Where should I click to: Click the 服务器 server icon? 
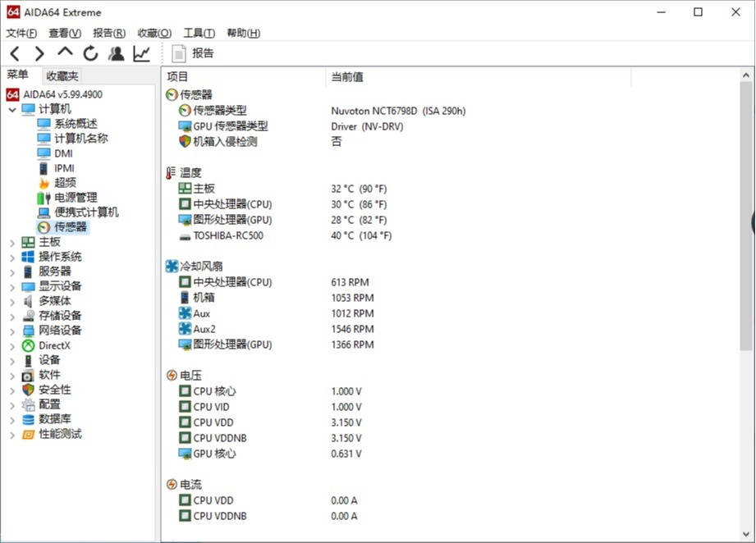point(29,271)
